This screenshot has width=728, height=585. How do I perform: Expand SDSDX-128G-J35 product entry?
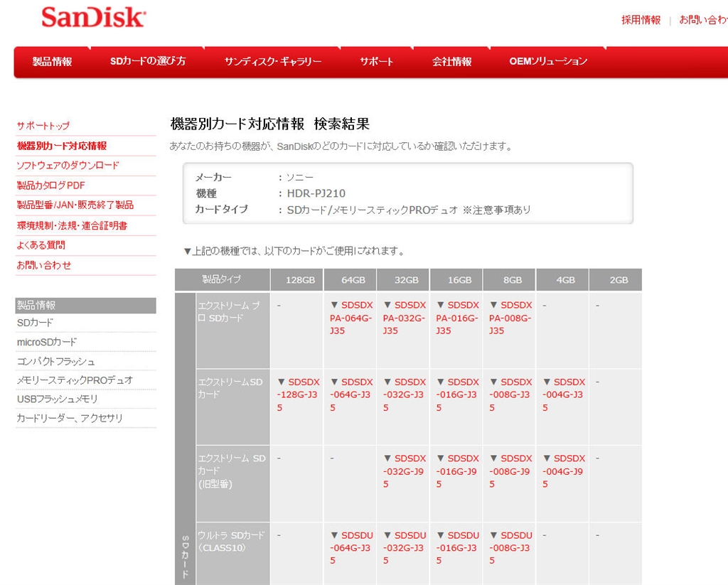pos(298,395)
